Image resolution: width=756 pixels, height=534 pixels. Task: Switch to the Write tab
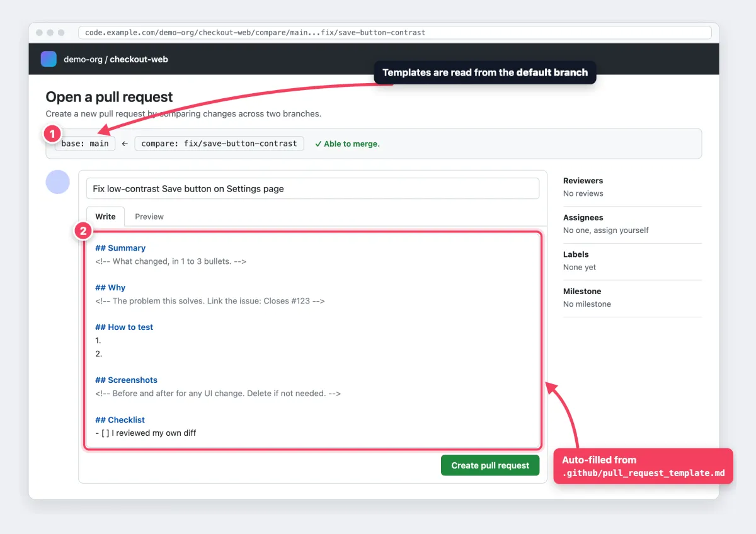tap(105, 217)
